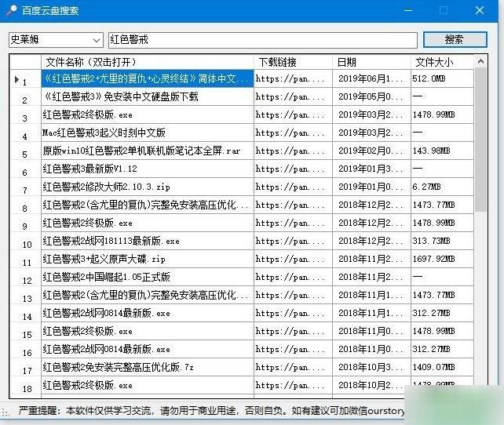Select Mac红色警戒3起义时刻中文版 entry
Image resolution: width=504 pixels, height=425 pixels.
click(x=148, y=133)
